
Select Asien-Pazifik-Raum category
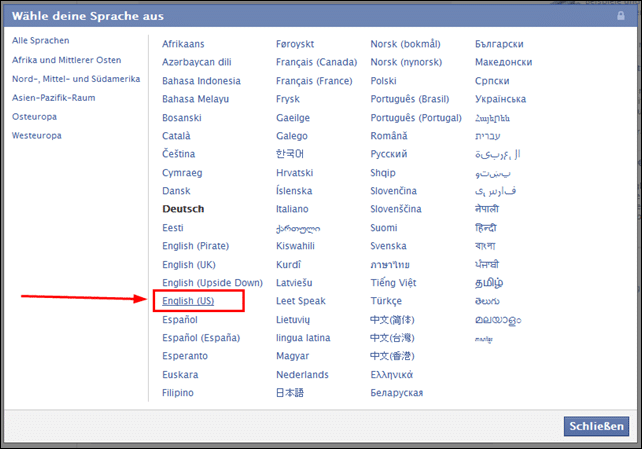pyautogui.click(x=53, y=98)
